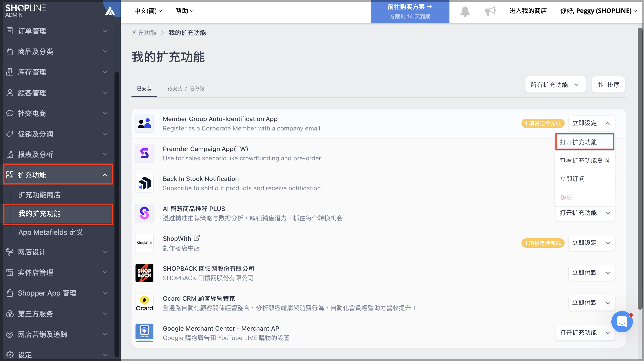644x361 pixels.
Task: Click the 设定 gear icon
Action: click(9, 355)
